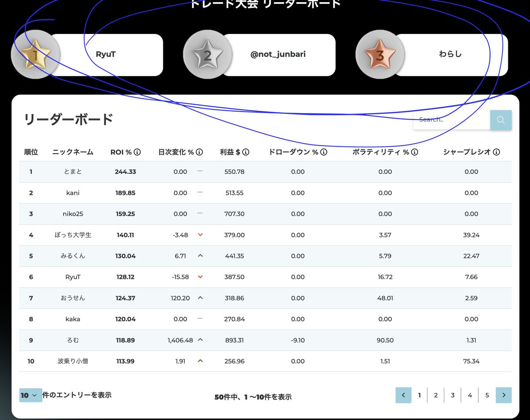Open the @not_junbari second place card
The width and height of the screenshot is (530, 420).
click(x=278, y=55)
